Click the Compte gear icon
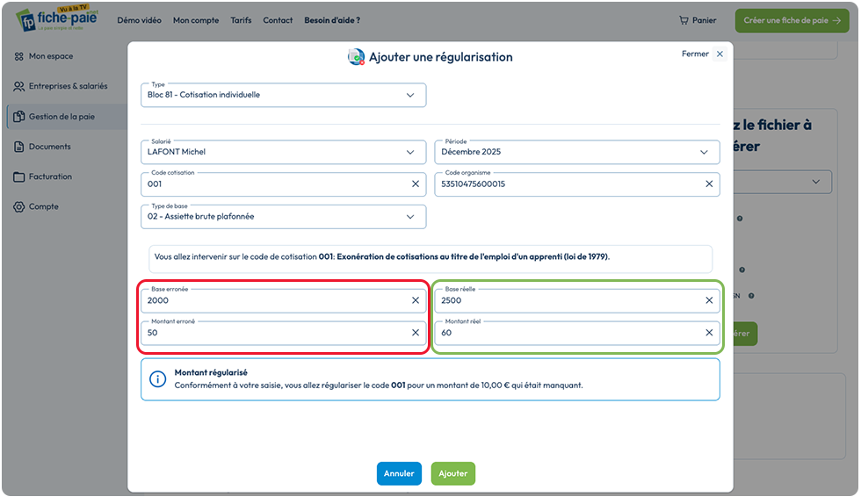The image size is (861, 504). pyautogui.click(x=19, y=207)
